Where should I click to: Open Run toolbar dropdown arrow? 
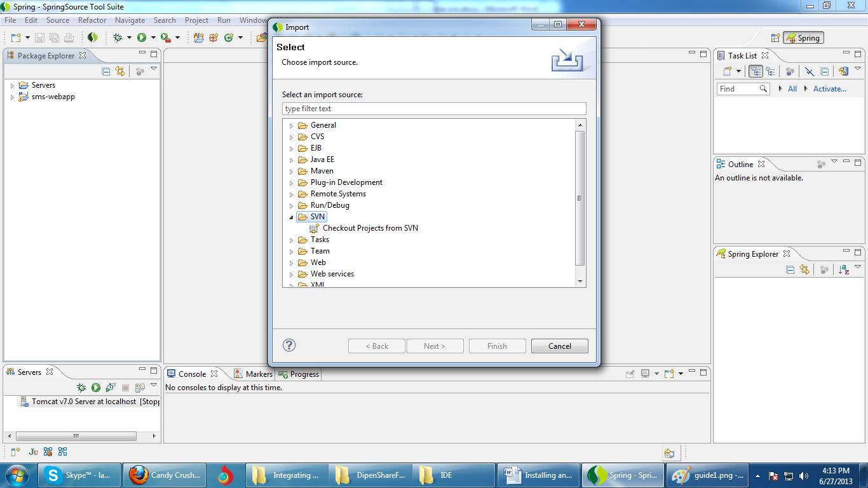[153, 37]
